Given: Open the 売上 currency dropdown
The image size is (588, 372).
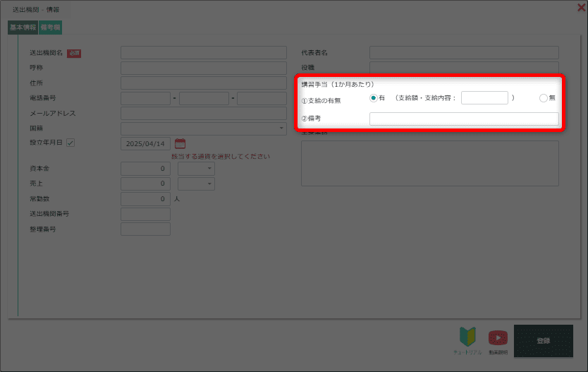Looking at the screenshot, I should [196, 184].
